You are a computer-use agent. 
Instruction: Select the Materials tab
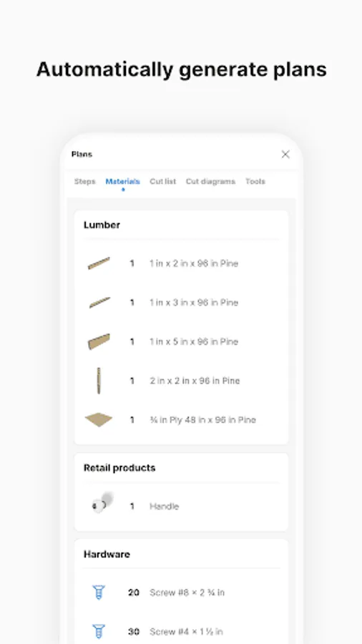click(x=123, y=182)
